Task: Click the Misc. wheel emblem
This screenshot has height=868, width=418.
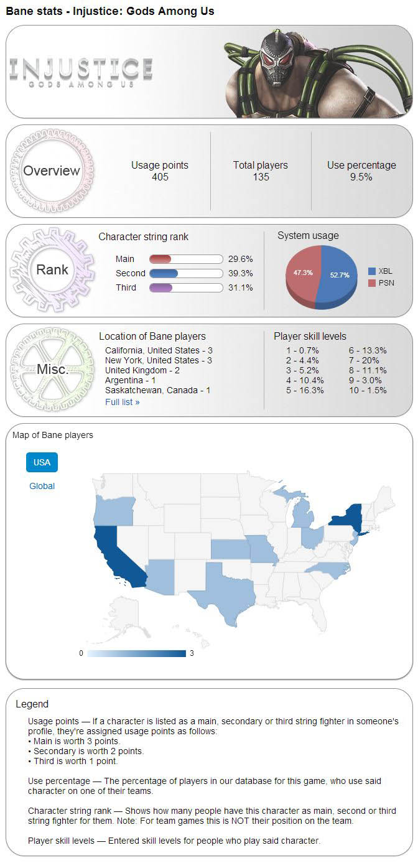Action: tap(52, 370)
